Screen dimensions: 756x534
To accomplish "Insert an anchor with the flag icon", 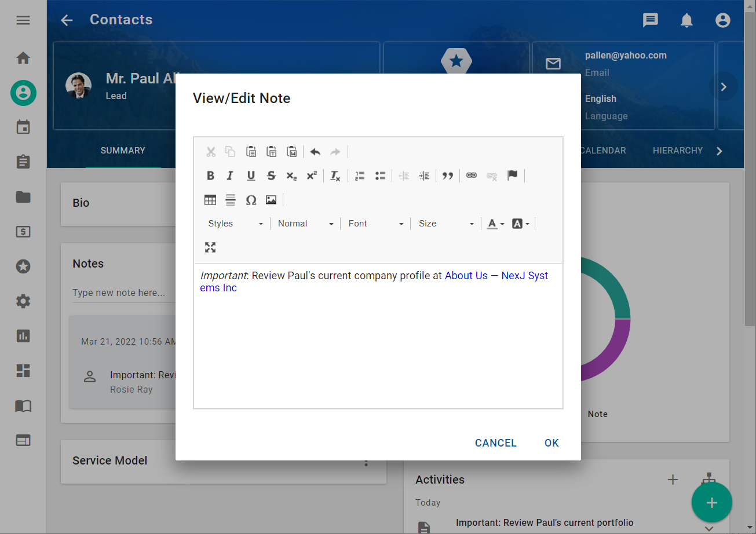I will click(x=512, y=176).
